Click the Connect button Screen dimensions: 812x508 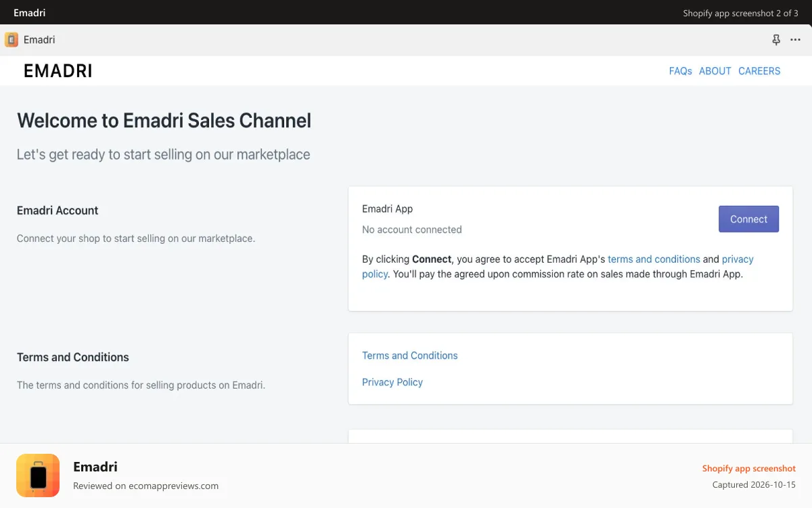[748, 219]
